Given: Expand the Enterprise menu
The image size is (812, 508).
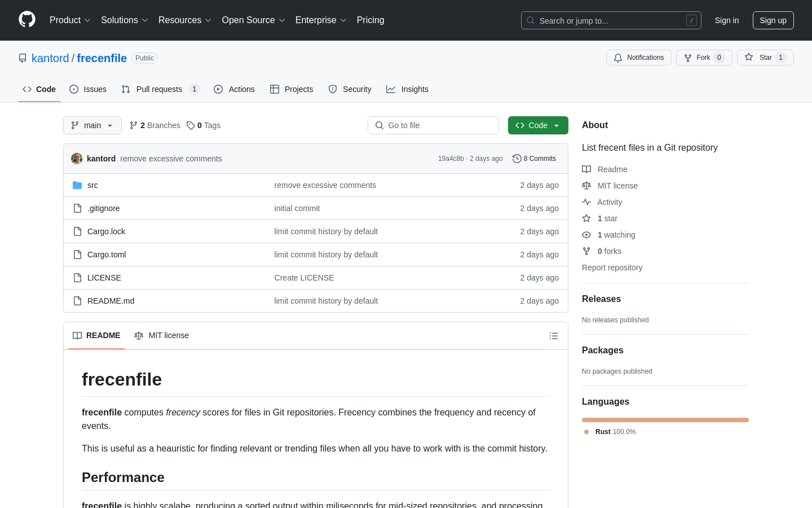Looking at the screenshot, I should (321, 20).
